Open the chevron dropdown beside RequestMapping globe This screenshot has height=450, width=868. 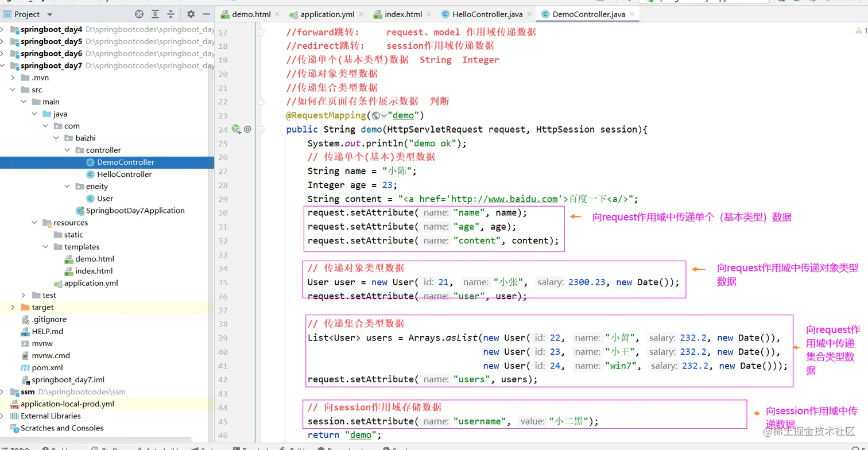pyautogui.click(x=384, y=115)
